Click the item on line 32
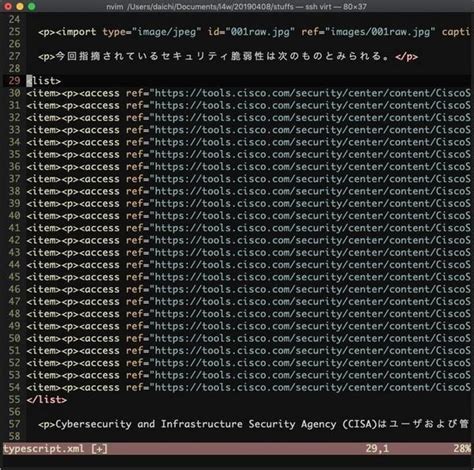Screen dimensions: 474x470 tap(248, 118)
